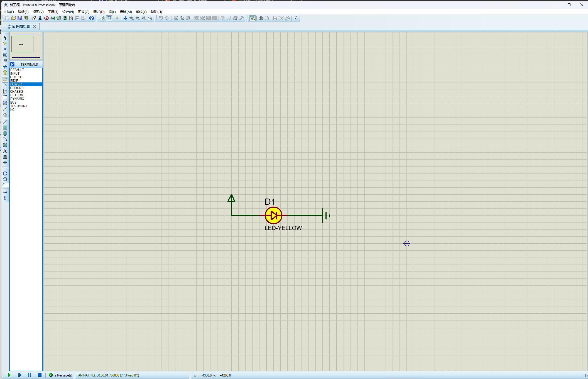Pick terminals with the P button
Screen dimensions: 588x379
pos(12,64)
